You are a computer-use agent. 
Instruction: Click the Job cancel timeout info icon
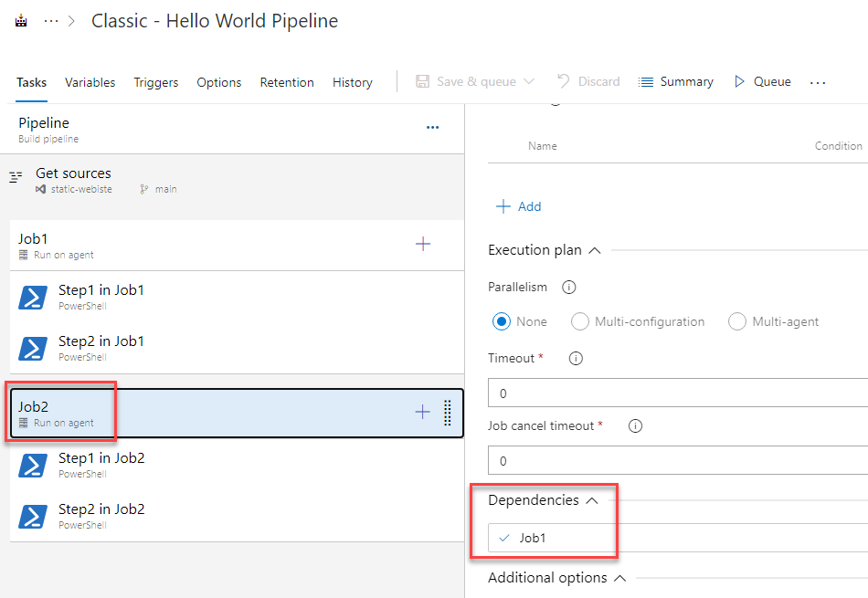click(635, 425)
